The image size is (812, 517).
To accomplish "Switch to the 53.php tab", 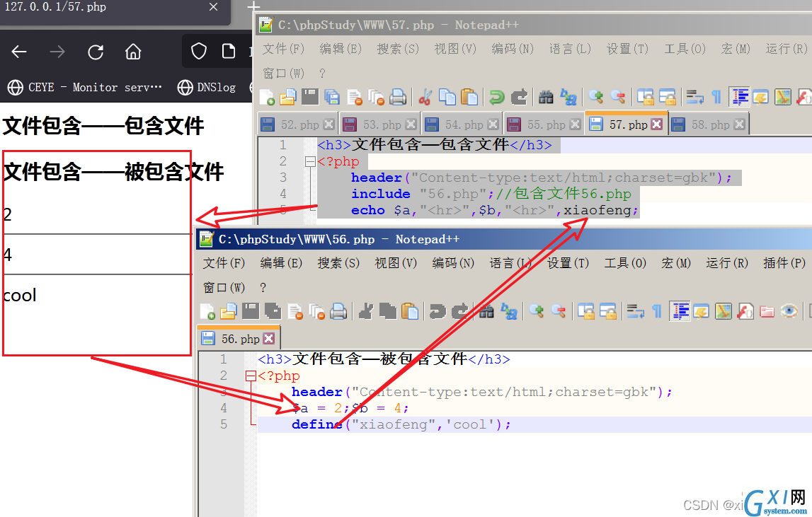I will [381, 124].
